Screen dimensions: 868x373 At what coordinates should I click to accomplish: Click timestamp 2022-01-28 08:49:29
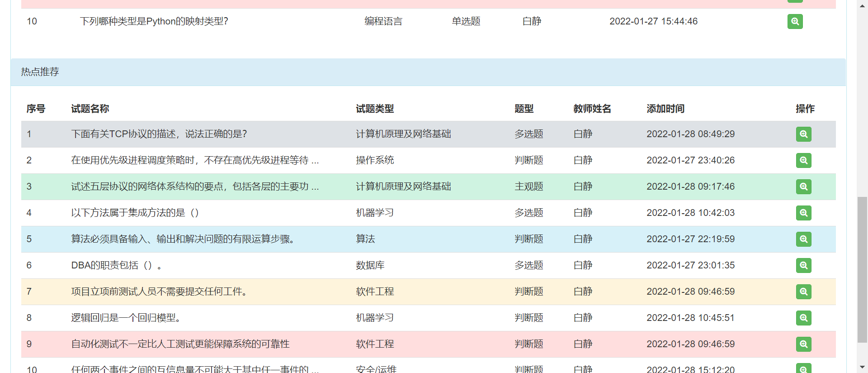(691, 134)
